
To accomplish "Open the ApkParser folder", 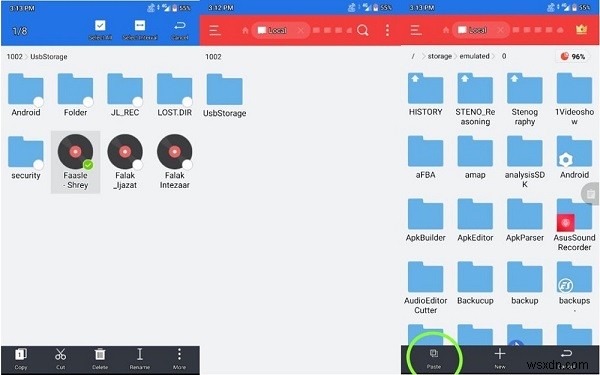I will pyautogui.click(x=525, y=220).
